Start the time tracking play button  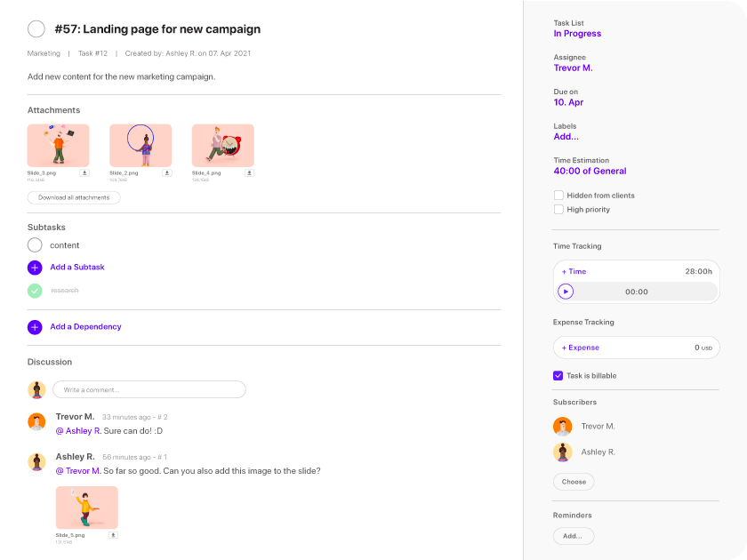(566, 292)
